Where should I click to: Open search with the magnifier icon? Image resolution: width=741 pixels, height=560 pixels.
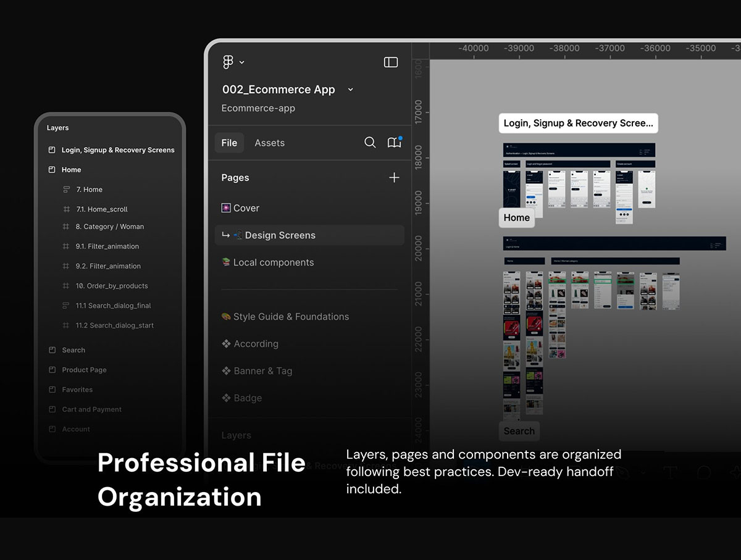[x=370, y=143]
